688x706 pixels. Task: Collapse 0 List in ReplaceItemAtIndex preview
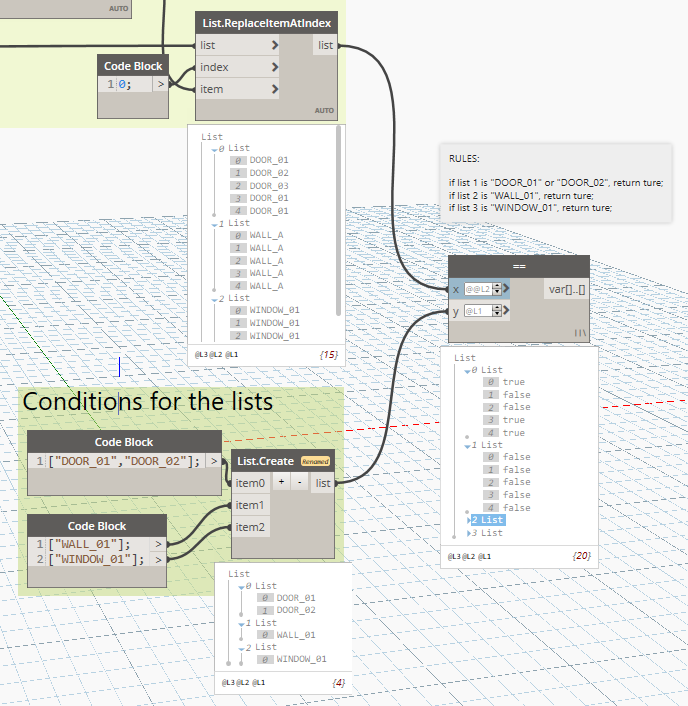tap(214, 149)
